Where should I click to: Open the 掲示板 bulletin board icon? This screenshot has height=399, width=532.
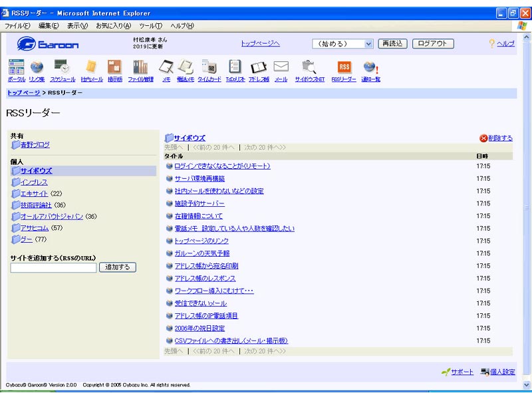114,66
